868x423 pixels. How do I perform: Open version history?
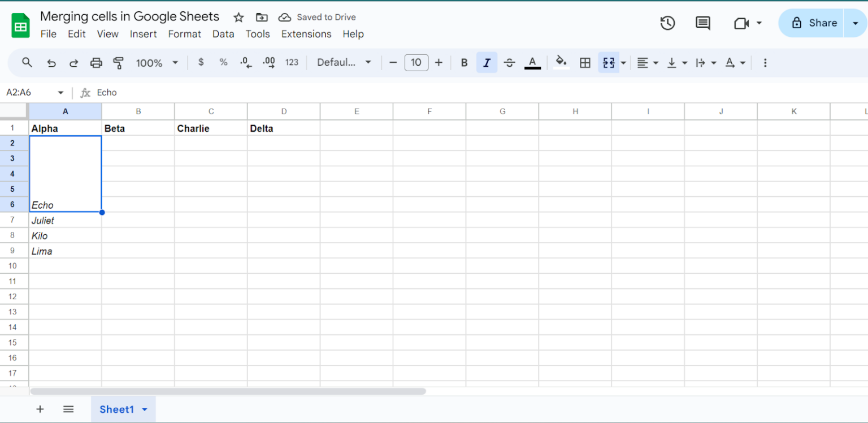click(667, 23)
